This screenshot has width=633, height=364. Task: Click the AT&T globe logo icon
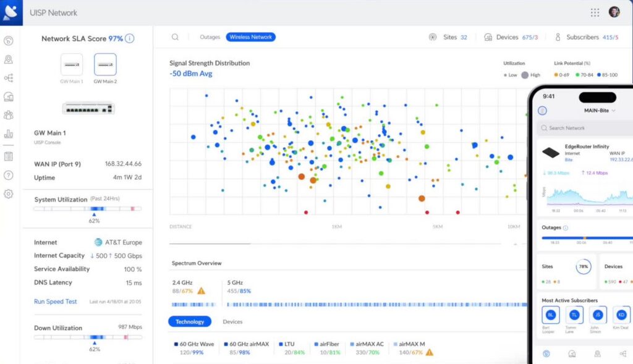[x=98, y=242]
